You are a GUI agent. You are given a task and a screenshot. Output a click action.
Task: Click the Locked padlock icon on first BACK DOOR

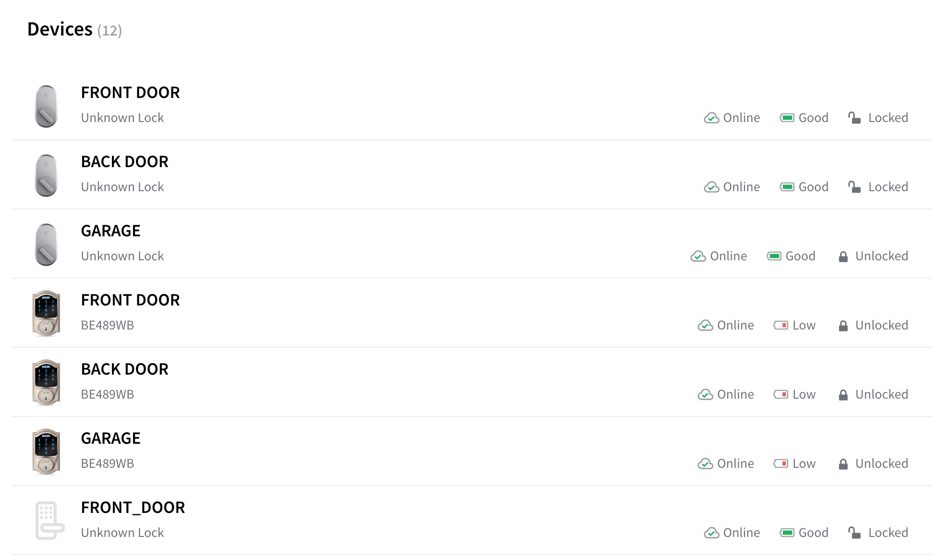854,187
